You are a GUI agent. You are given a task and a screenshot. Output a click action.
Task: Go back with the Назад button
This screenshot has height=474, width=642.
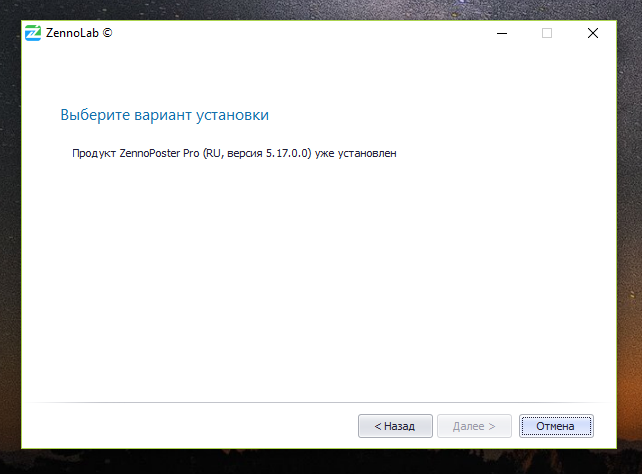(x=395, y=426)
